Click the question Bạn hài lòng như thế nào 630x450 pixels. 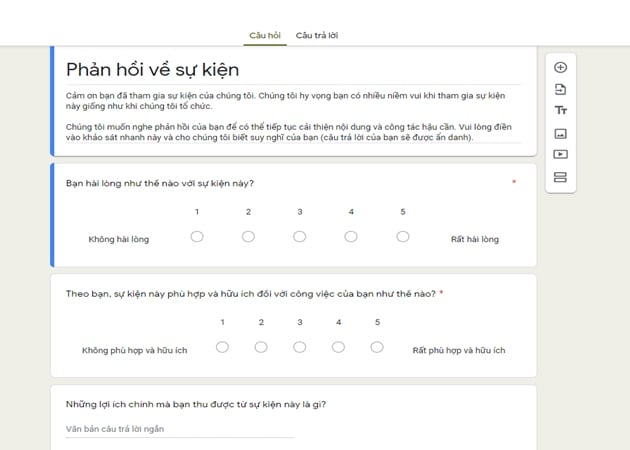160,183
